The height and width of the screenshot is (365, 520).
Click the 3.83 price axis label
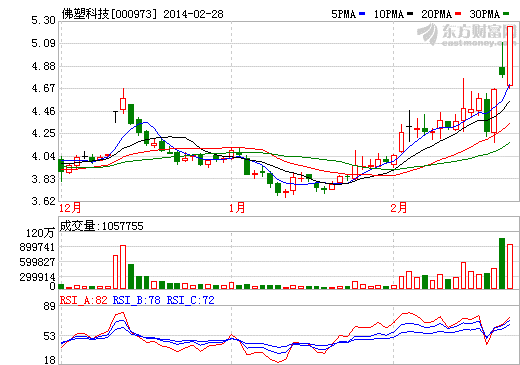[x=43, y=179]
